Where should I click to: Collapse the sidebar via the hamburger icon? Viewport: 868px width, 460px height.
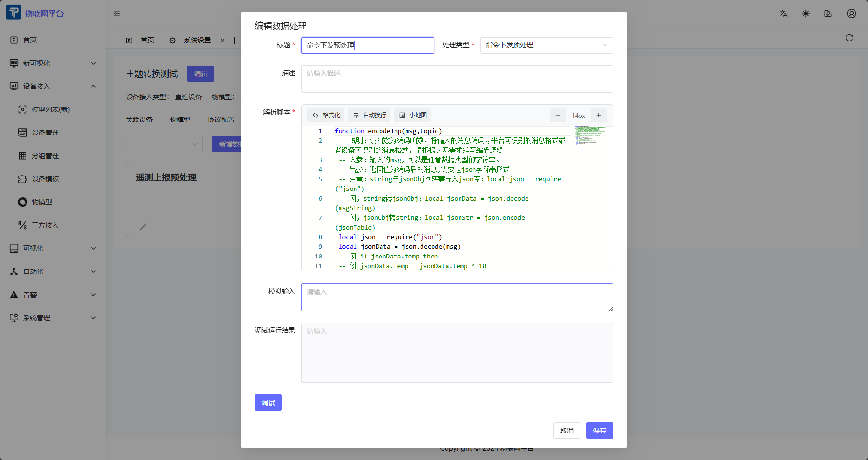pyautogui.click(x=117, y=14)
